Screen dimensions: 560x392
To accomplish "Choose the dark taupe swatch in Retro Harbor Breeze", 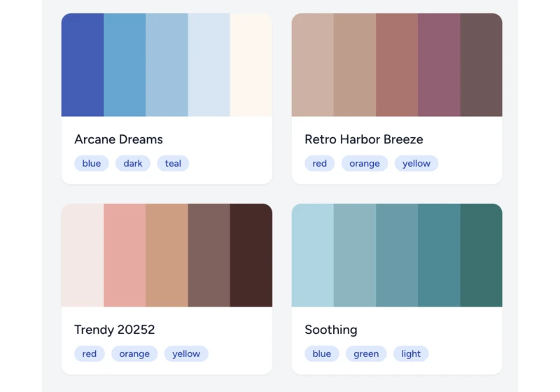I will pyautogui.click(x=482, y=64).
